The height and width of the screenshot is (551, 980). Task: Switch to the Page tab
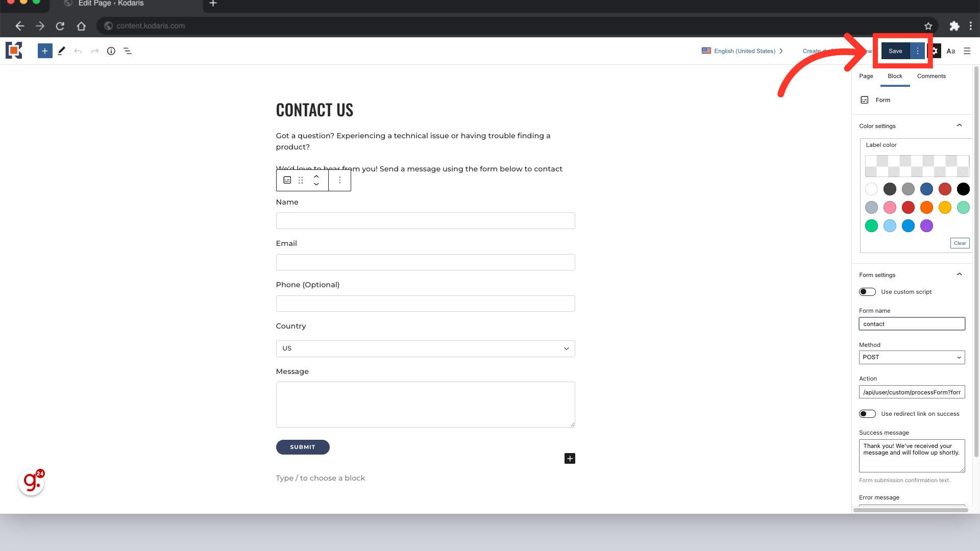[x=866, y=76]
